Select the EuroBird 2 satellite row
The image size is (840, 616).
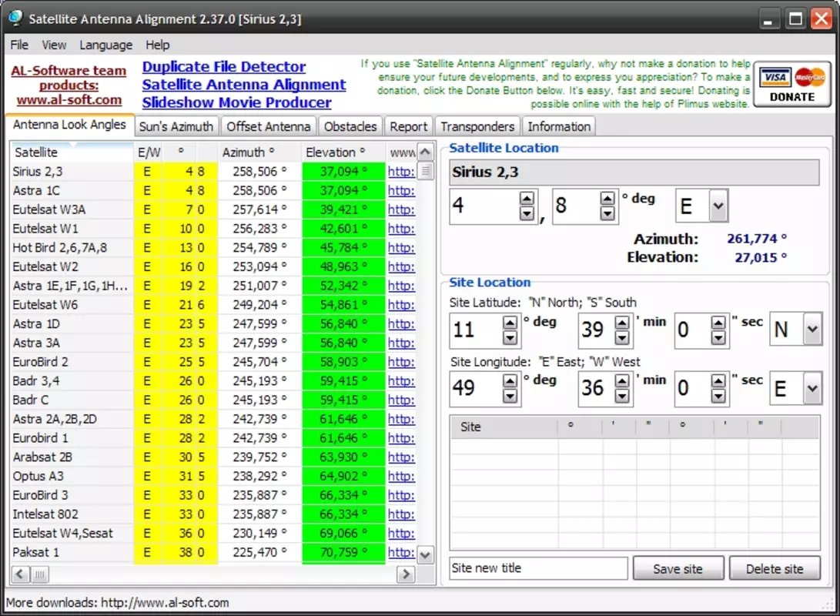tap(213, 362)
